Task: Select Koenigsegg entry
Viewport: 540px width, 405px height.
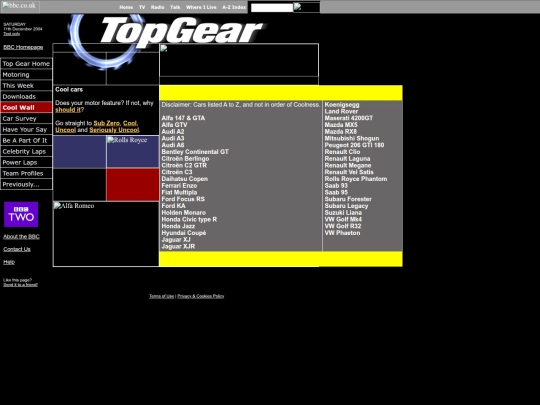Action: pos(342,105)
